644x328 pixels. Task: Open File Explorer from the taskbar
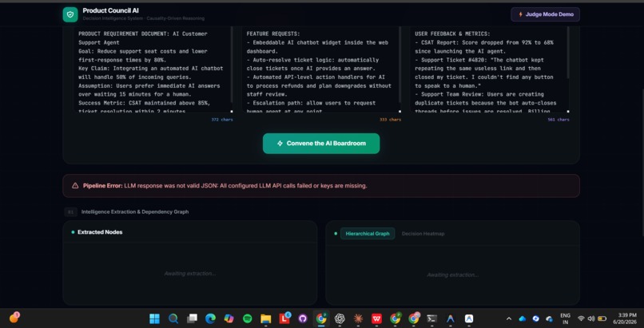[x=266, y=318]
